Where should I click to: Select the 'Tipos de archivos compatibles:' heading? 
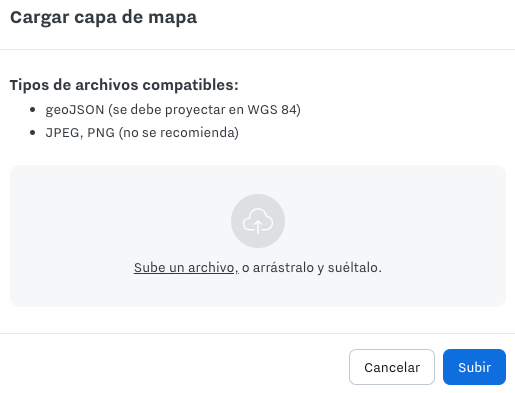coord(124,85)
